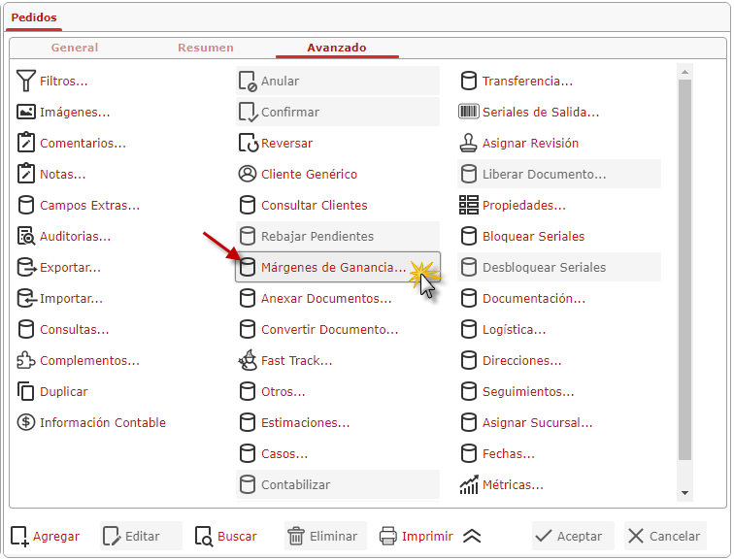Click the Importar database arrow icon
The width and height of the screenshot is (734, 560).
(26, 298)
